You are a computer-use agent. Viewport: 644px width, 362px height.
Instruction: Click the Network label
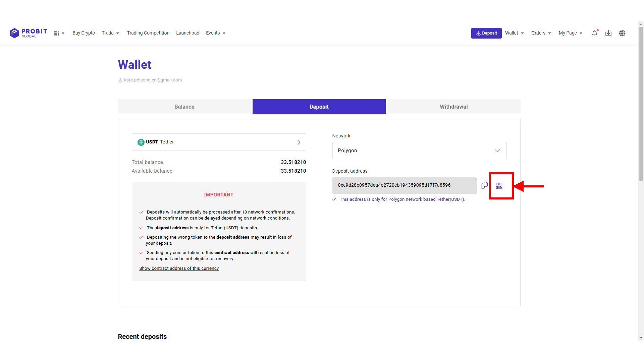[341, 136]
